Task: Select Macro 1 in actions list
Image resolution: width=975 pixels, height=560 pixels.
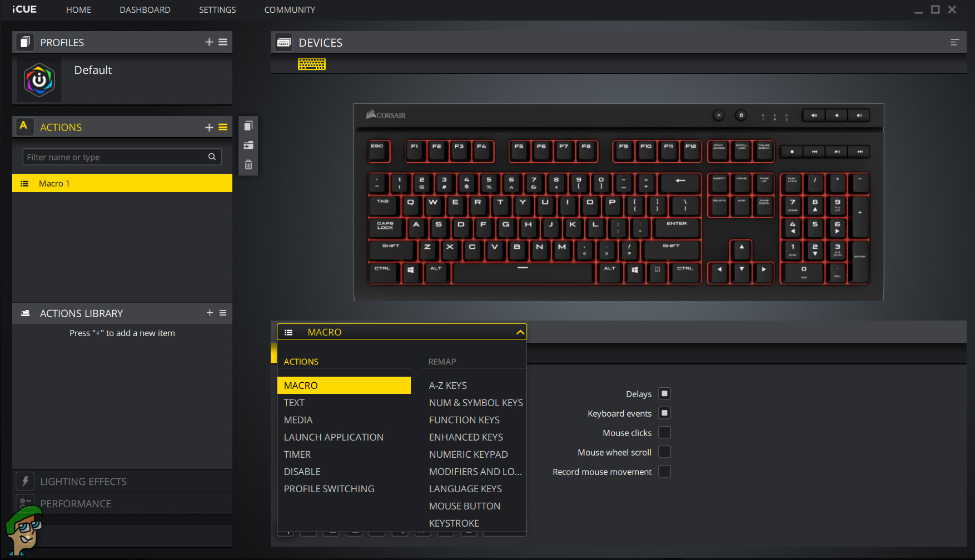Action: click(x=122, y=183)
